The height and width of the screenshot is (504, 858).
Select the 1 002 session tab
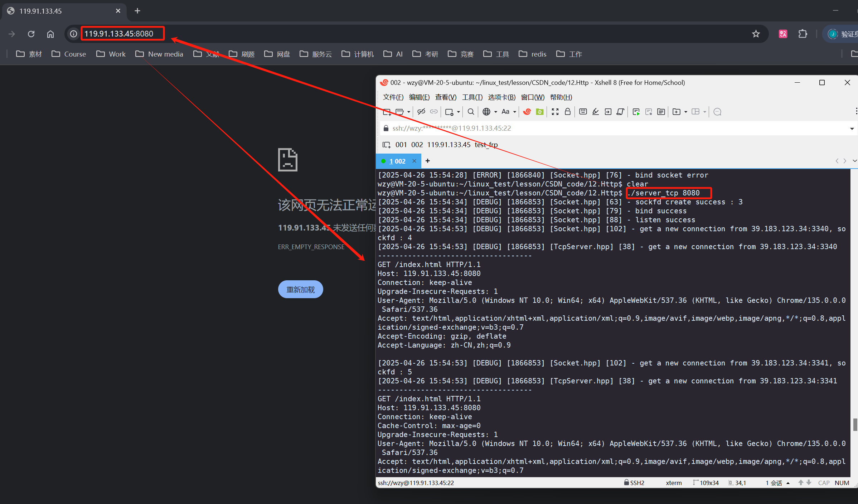397,161
